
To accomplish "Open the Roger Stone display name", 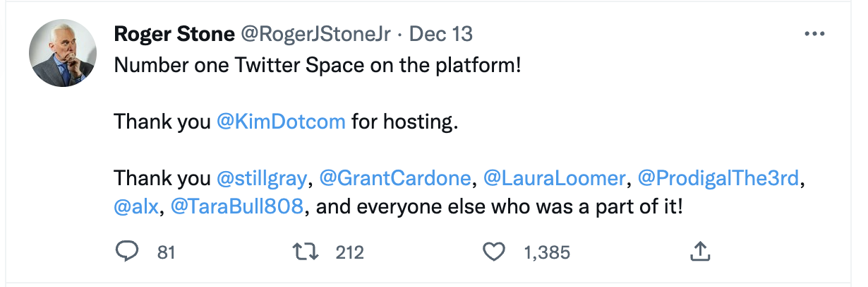I will pyautogui.click(x=174, y=34).
